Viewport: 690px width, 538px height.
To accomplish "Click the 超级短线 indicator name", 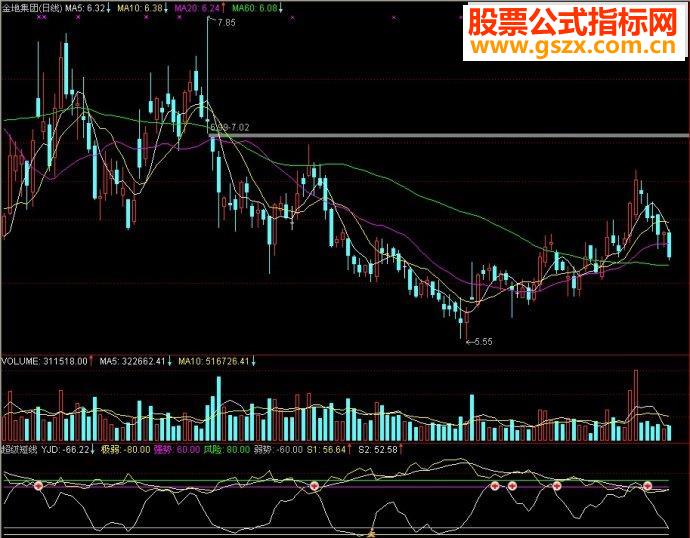I will [20, 450].
